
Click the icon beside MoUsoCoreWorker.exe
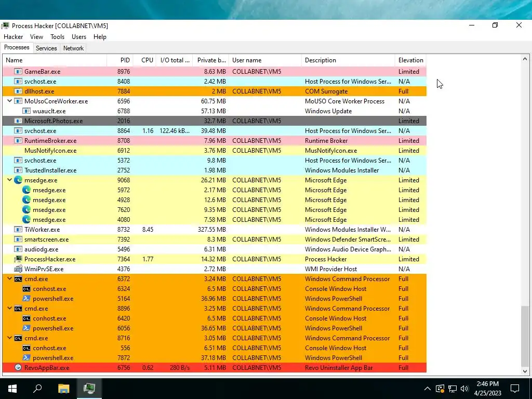[18, 101]
